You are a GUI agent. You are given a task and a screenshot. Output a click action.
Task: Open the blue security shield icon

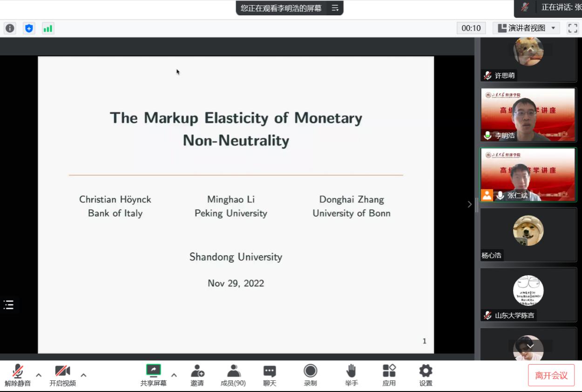point(29,28)
